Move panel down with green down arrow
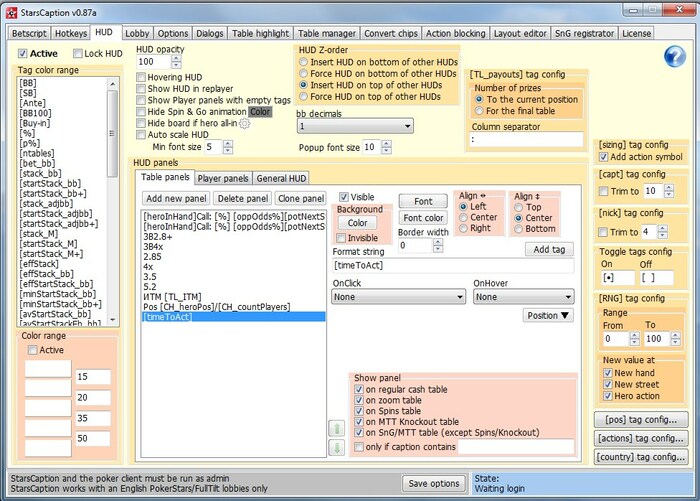This screenshot has height=501, width=700. coord(337,447)
